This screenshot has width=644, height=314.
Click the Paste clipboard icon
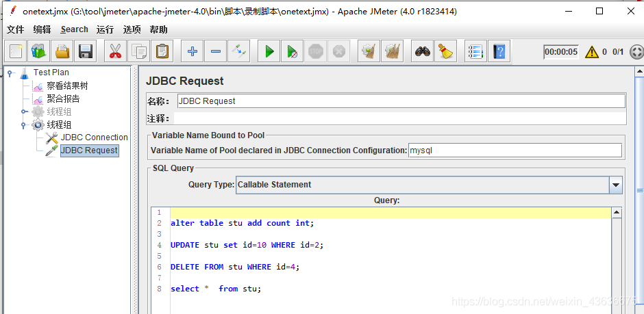(x=162, y=52)
